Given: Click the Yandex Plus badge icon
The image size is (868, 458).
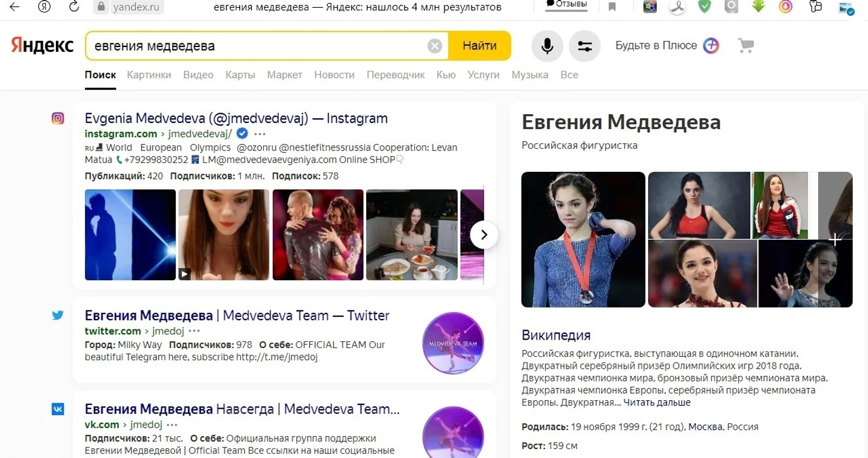Looking at the screenshot, I should click(711, 45).
